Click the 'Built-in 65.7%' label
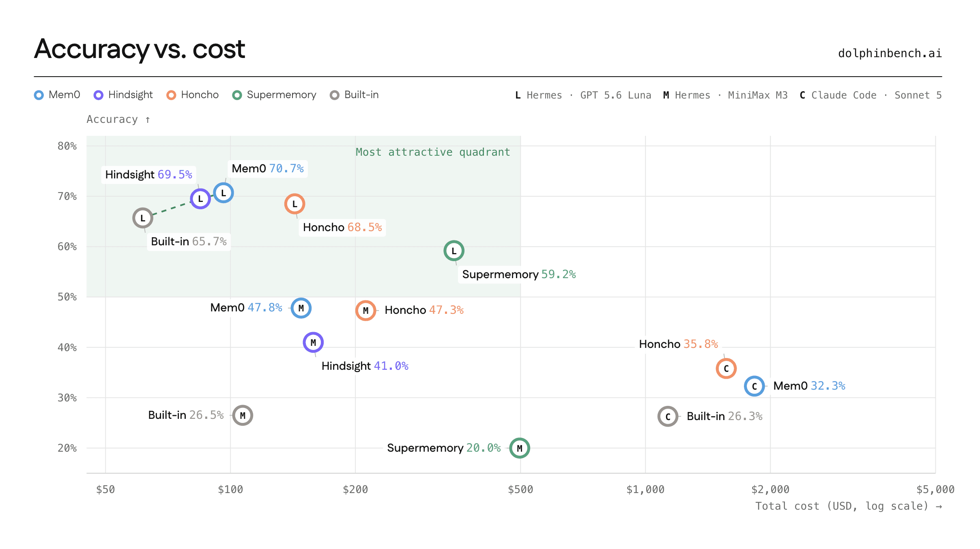This screenshot has width=980, height=549. click(189, 241)
